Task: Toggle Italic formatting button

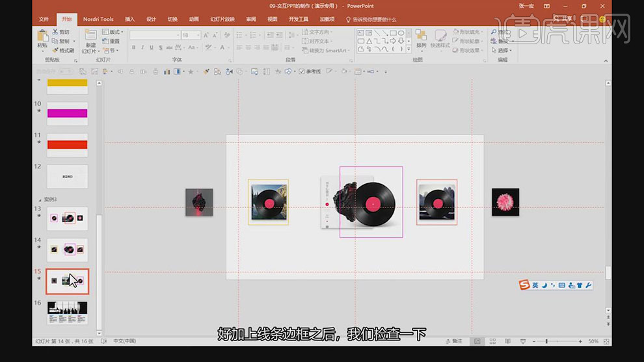Action: pyautogui.click(x=142, y=47)
